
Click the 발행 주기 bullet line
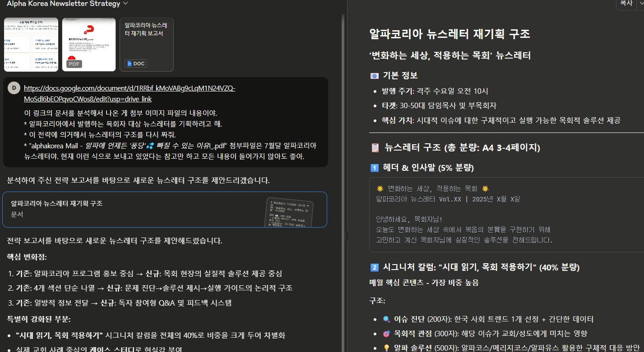435,91
